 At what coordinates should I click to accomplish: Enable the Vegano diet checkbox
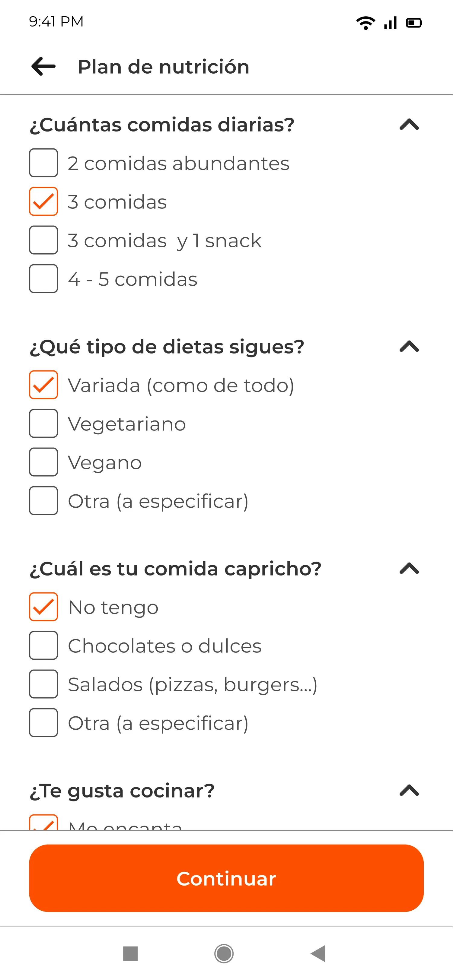point(43,462)
